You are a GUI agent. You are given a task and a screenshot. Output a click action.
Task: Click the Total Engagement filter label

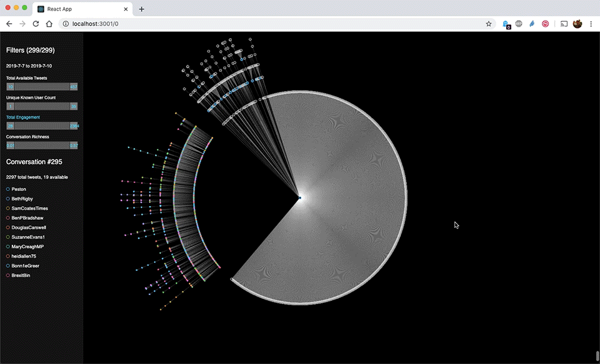(23, 117)
